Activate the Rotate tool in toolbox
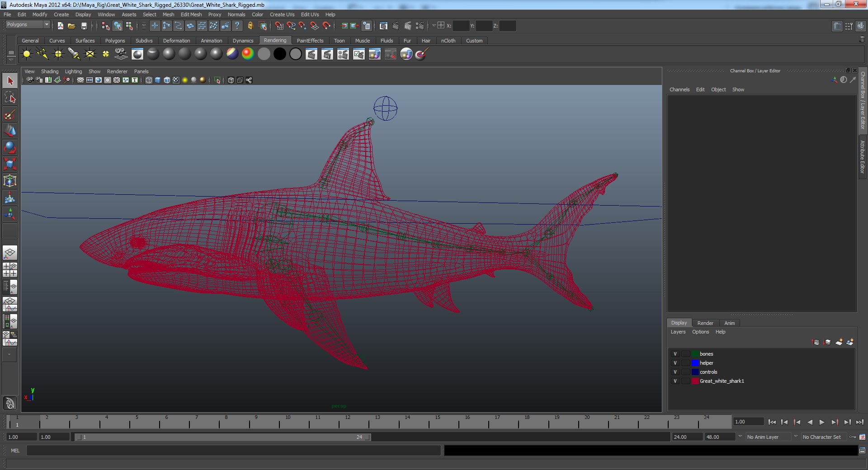Screen dimensions: 868x470 pos(10,148)
